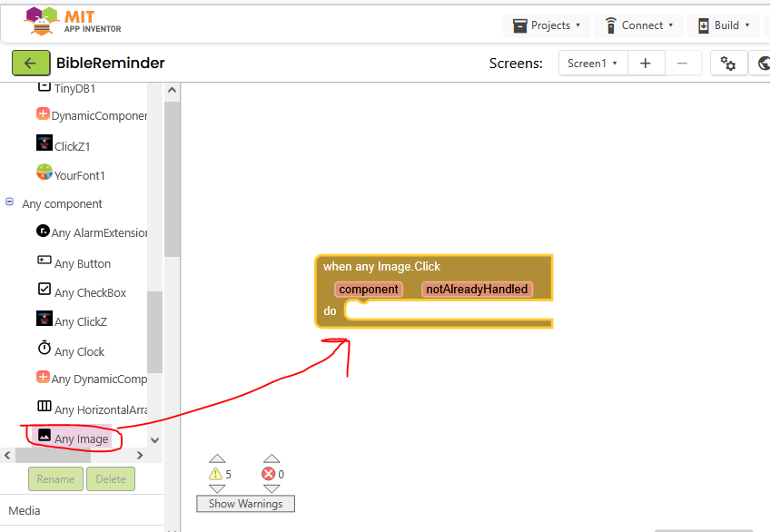Image resolution: width=770 pixels, height=532 pixels.
Task: Collapse the Any component tree section
Action: (10, 202)
